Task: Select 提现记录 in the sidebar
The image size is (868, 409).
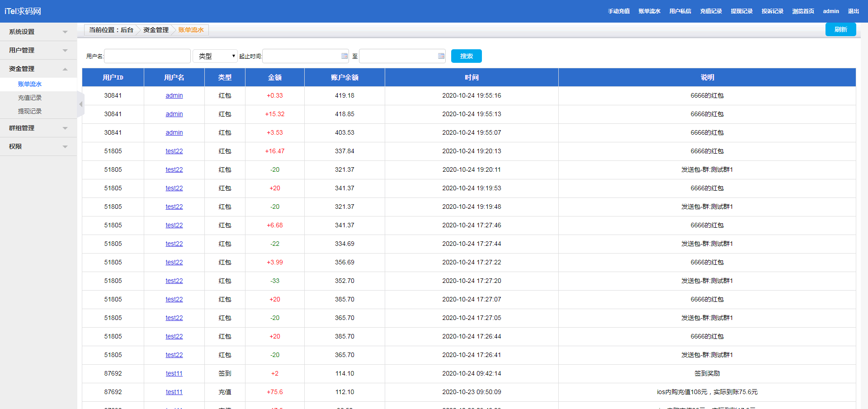Action: tap(30, 112)
